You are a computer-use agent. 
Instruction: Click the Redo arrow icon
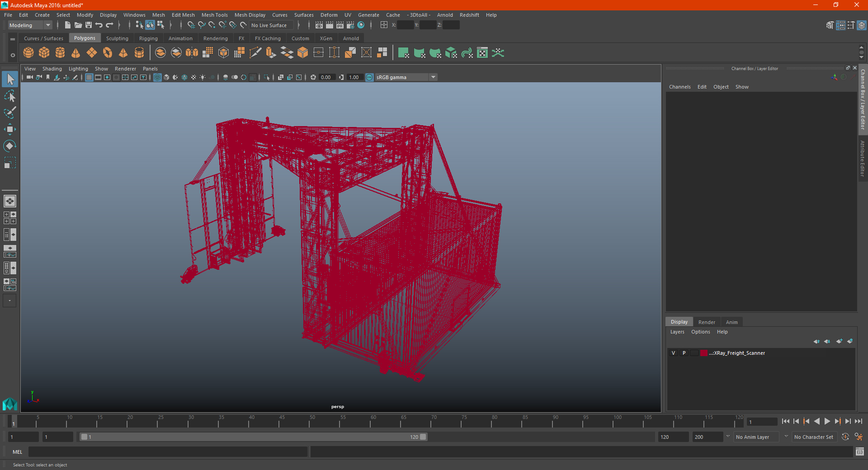[109, 25]
